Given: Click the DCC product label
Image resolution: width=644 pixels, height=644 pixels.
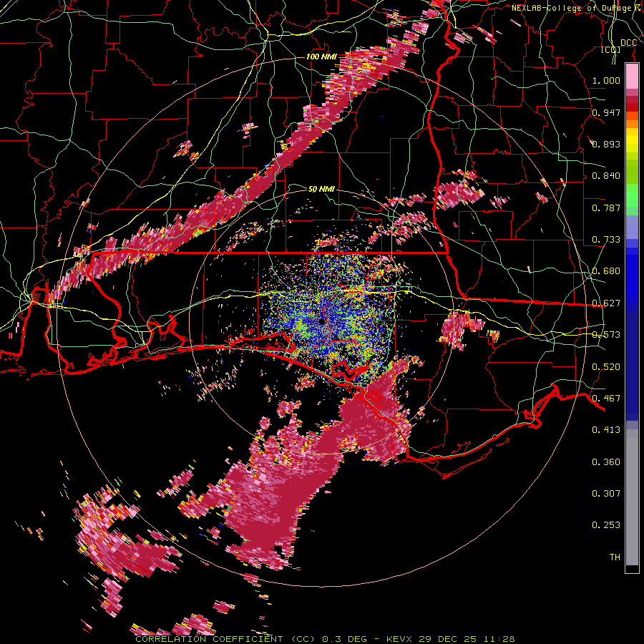Looking at the screenshot, I should (x=628, y=43).
